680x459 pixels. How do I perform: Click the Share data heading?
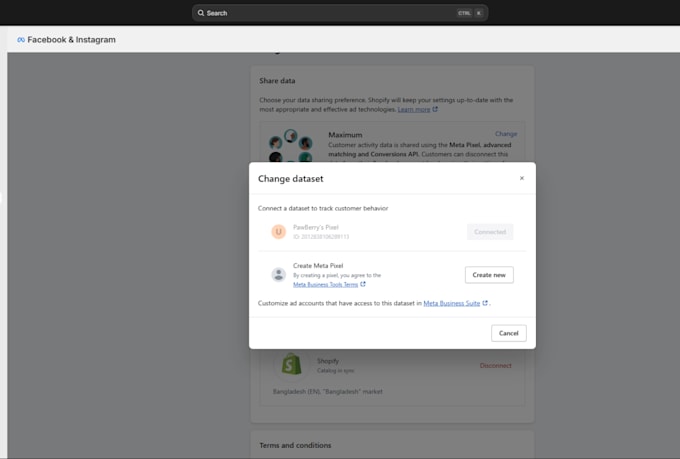click(277, 81)
